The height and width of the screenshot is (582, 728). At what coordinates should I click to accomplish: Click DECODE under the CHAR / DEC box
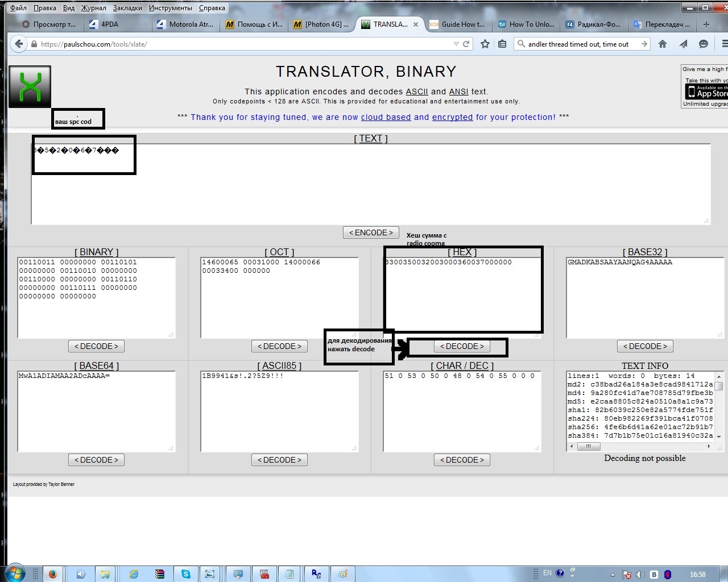[462, 460]
